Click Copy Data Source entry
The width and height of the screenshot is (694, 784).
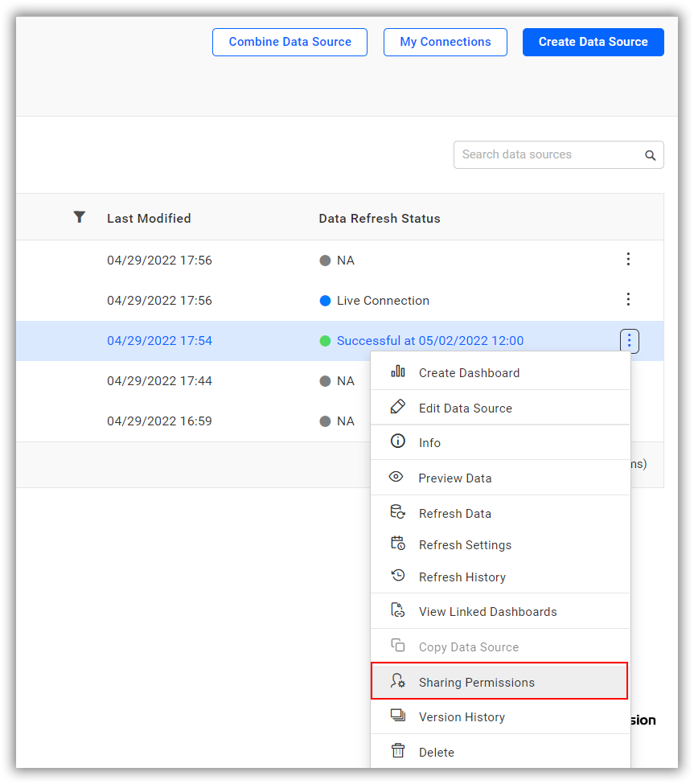(500, 646)
